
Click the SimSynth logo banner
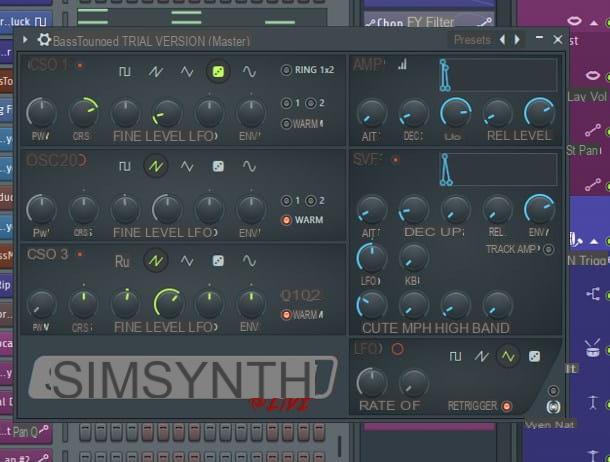pyautogui.click(x=183, y=380)
